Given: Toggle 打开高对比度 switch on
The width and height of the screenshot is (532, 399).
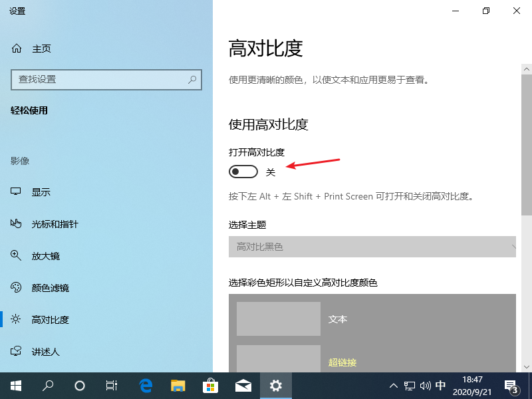Looking at the screenshot, I should 243,171.
